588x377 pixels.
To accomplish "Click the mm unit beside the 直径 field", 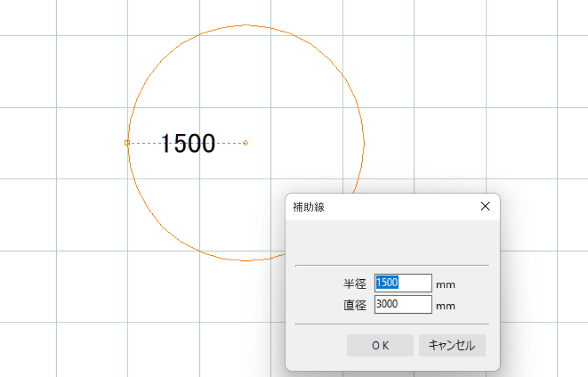I will (x=446, y=306).
